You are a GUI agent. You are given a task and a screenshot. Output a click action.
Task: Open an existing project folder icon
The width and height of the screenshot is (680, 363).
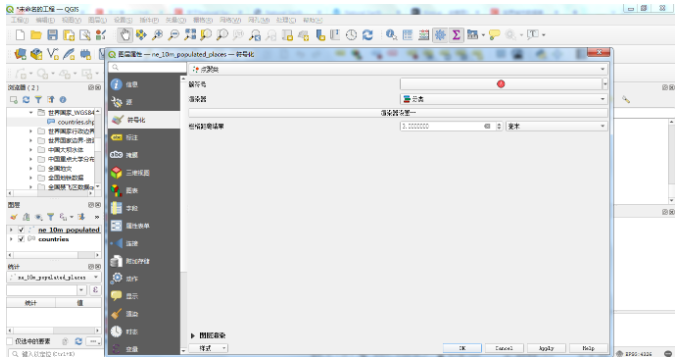[36, 35]
